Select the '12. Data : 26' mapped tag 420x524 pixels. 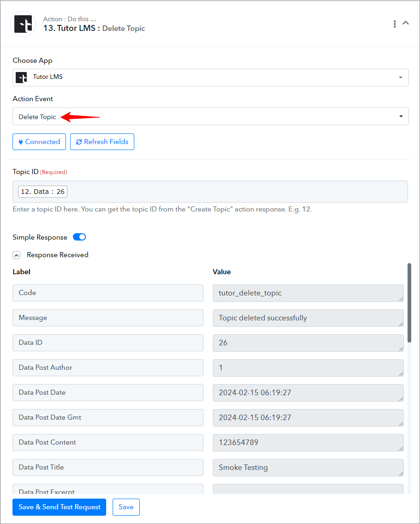point(43,192)
